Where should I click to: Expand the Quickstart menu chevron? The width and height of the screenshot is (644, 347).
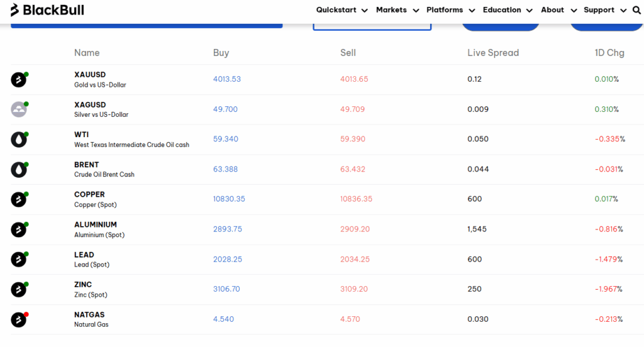tap(364, 11)
